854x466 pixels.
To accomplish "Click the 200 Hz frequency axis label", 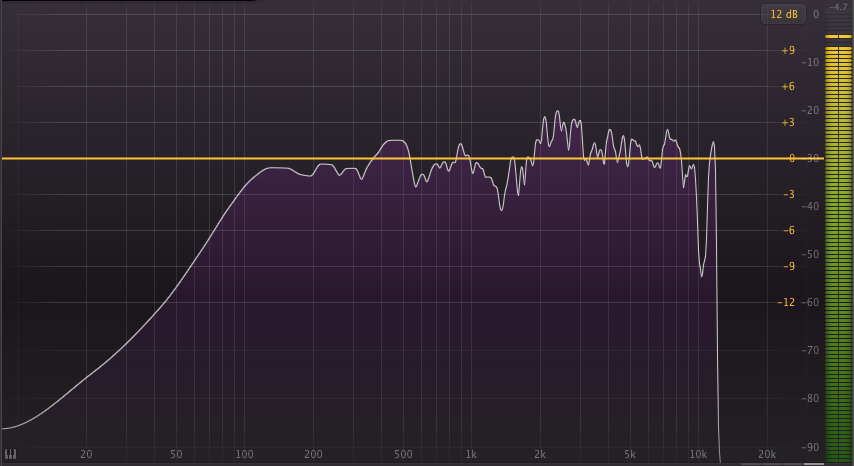I will click(313, 454).
